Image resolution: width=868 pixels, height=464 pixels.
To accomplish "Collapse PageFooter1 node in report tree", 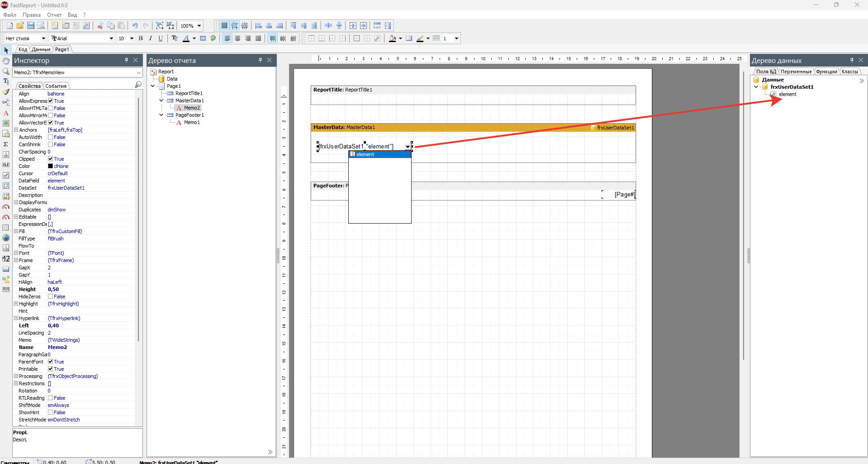I will 161,115.
